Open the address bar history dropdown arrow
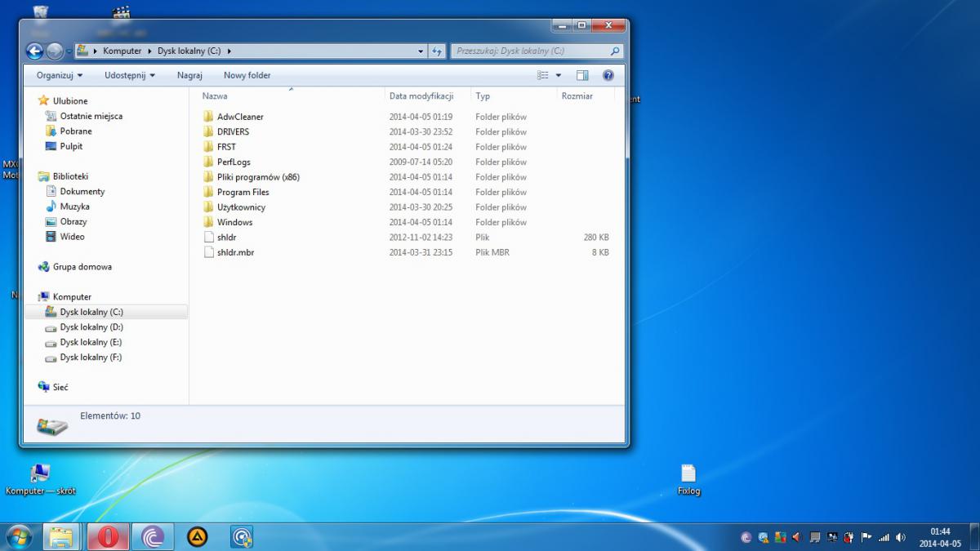 421,51
